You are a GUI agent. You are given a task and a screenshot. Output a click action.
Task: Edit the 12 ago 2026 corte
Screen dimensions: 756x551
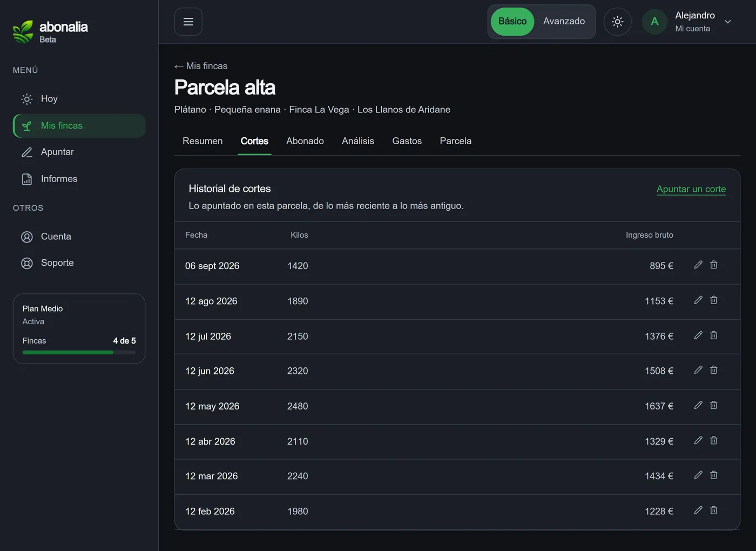[x=698, y=300]
